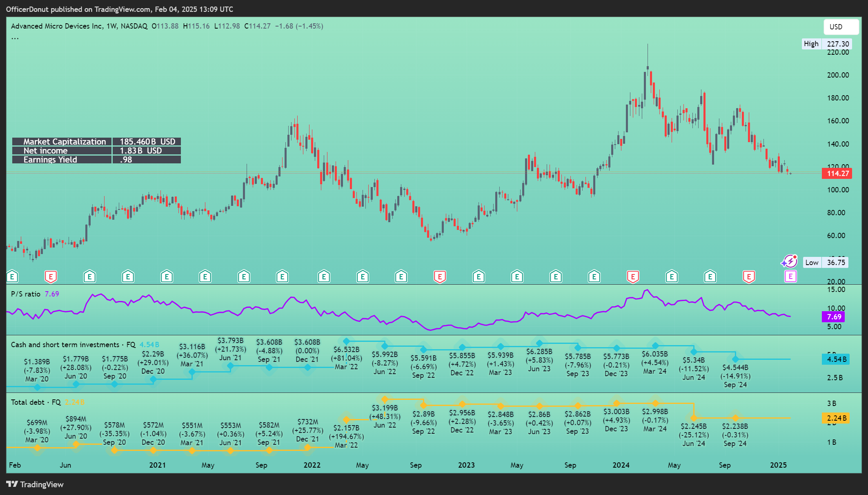The height and width of the screenshot is (495, 868).
Task: Click the green earnings E marker above May 2022
Action: 363,277
